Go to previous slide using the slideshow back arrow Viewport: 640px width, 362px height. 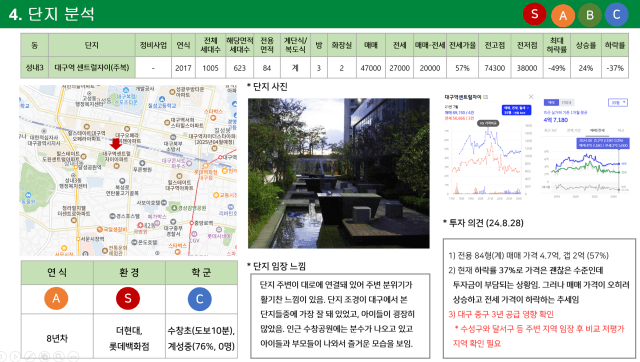[2, 356]
